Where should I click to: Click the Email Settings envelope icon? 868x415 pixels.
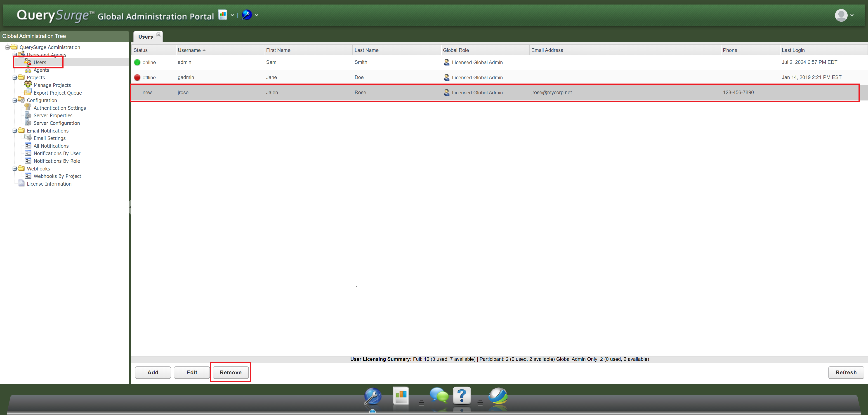click(x=28, y=137)
